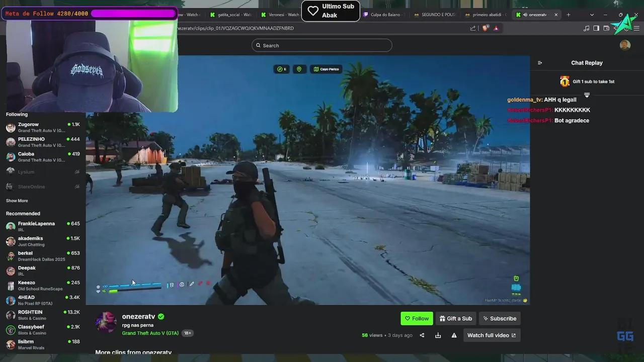Click the Gift 1 sub to take 1st text
The width and height of the screenshot is (644, 362).
[593, 81]
